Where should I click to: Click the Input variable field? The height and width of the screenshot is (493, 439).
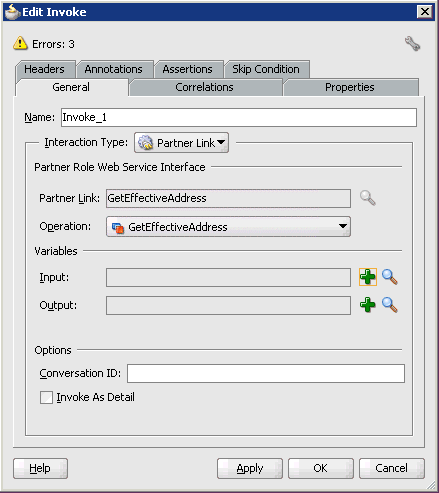(x=228, y=277)
